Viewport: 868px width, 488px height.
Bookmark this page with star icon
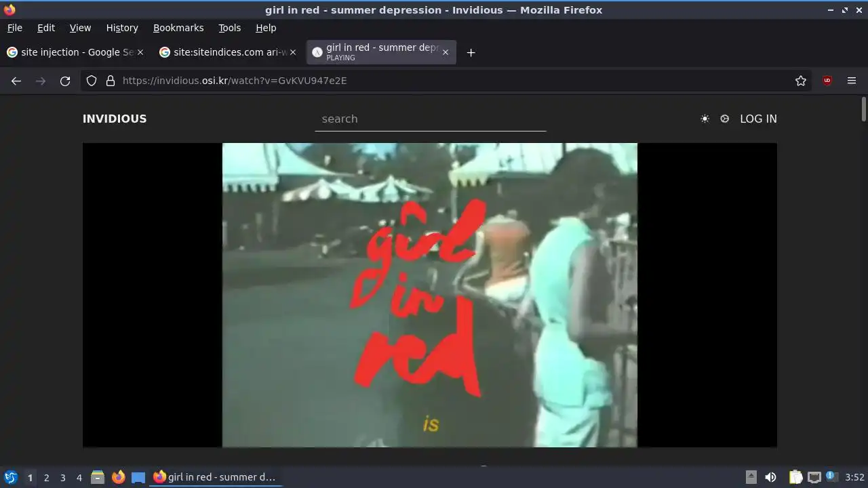click(801, 81)
